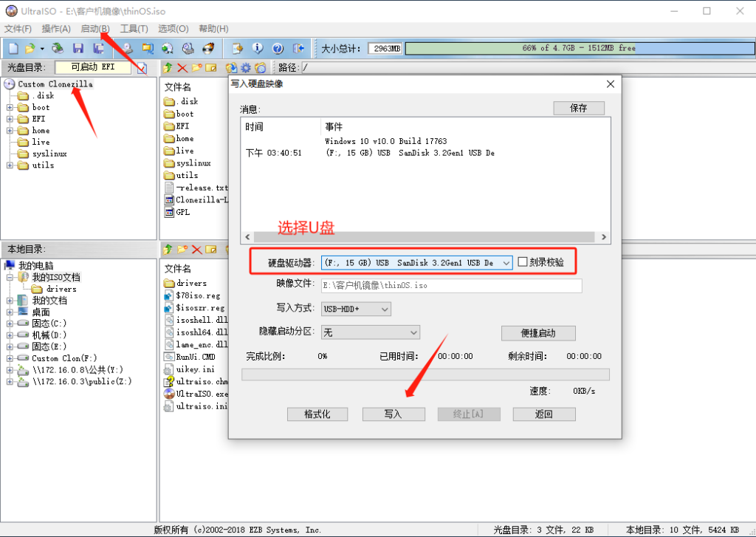The width and height of the screenshot is (756, 537).
Task: Click the document-with-hand toolbar icon
Action: tap(237, 48)
